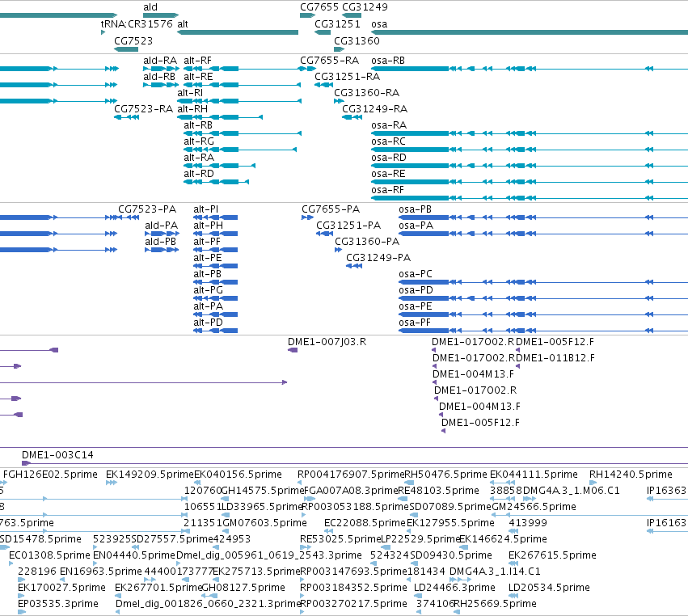Click the CG31251-RA transcript
Screen dimensions: 688x616
pyautogui.click(x=324, y=85)
